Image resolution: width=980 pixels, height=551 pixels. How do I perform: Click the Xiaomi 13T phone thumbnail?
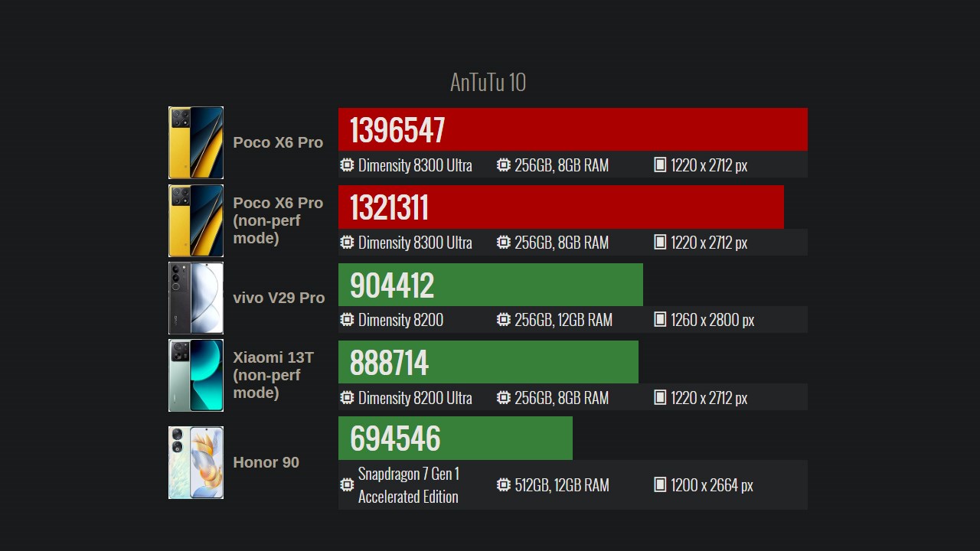[x=196, y=375]
